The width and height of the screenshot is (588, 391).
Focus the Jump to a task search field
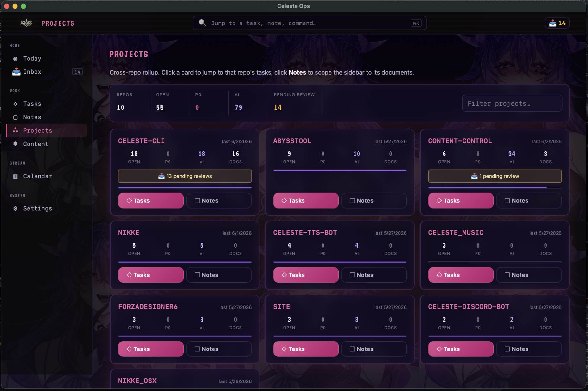tap(310, 23)
